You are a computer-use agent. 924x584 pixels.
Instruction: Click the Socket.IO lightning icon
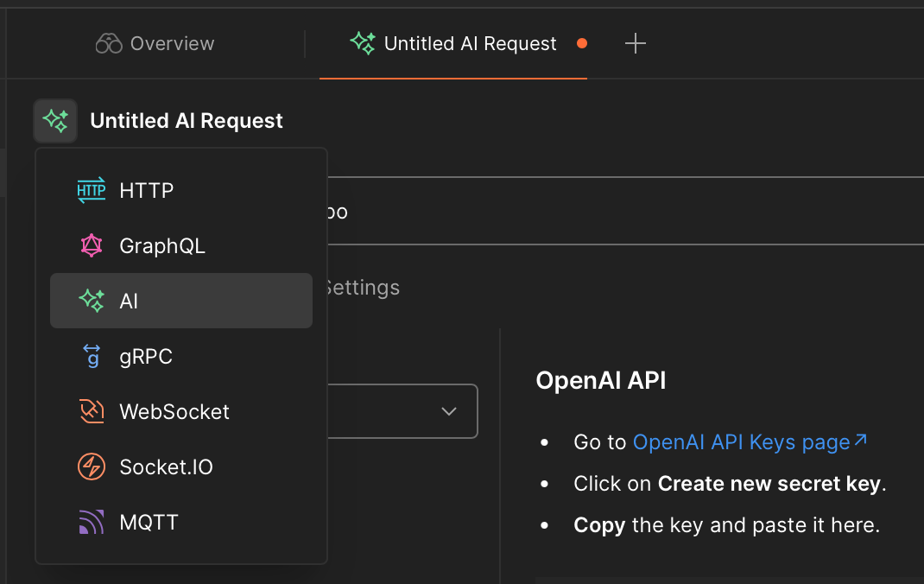click(92, 467)
